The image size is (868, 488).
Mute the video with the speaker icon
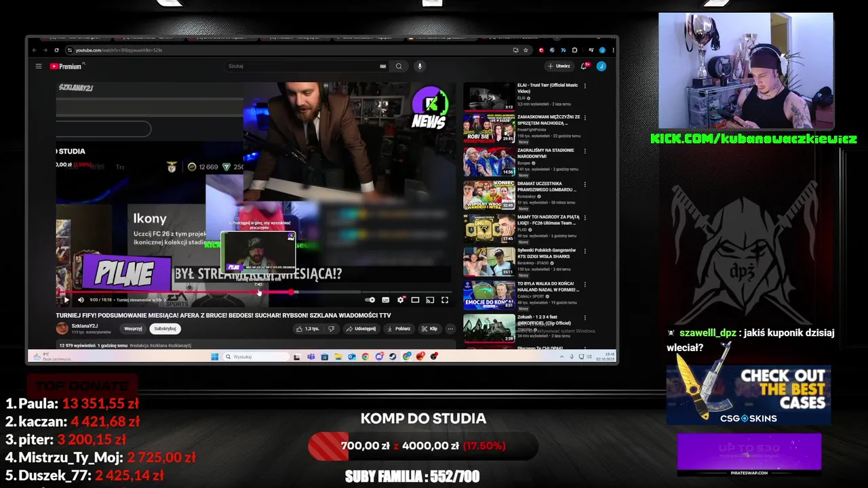81,300
